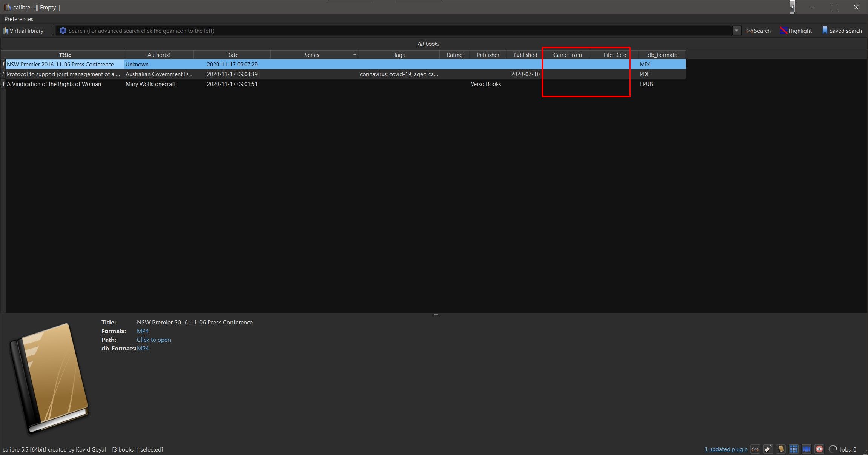Screen dimensions: 868x455
Task: Click the Quickview eye icon
Action: pyautogui.click(x=819, y=449)
